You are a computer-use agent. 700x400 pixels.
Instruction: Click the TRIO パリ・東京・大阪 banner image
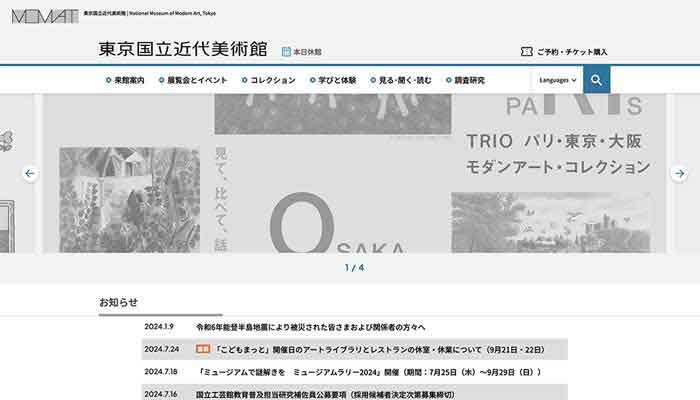pos(350,173)
